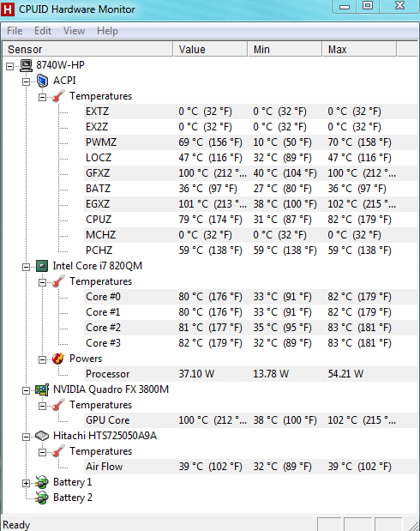Click the Min column header
Screen dimensions: 420x531
(x=285, y=50)
